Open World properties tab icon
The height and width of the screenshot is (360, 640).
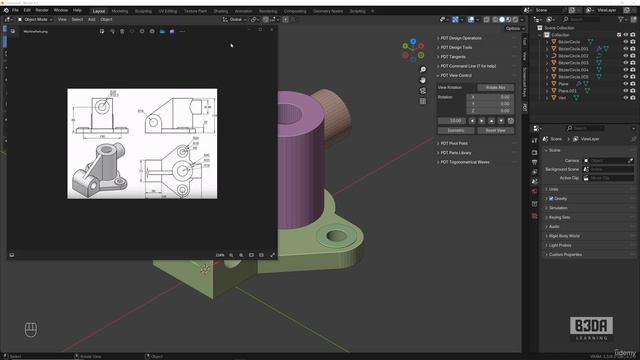[x=535, y=191]
